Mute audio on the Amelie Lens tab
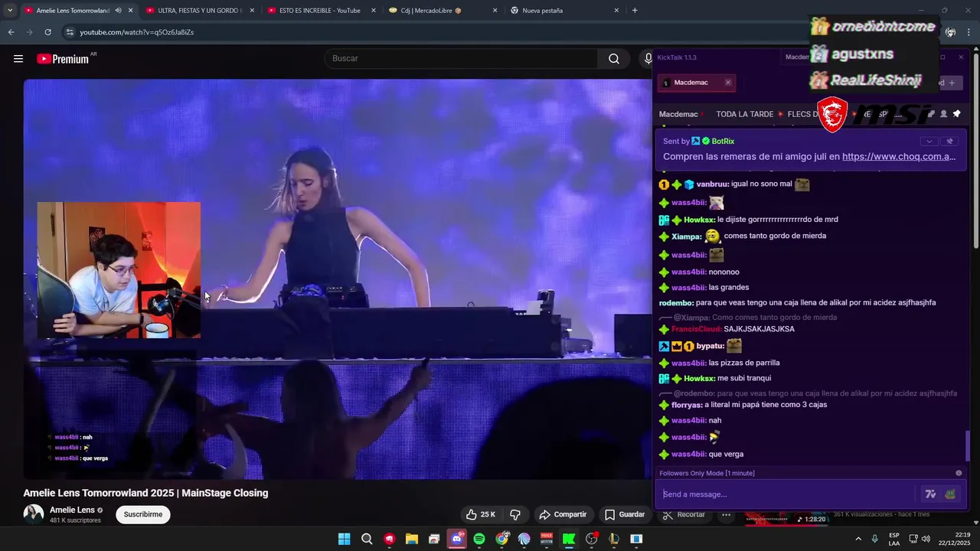This screenshot has width=980, height=551. coord(118,11)
